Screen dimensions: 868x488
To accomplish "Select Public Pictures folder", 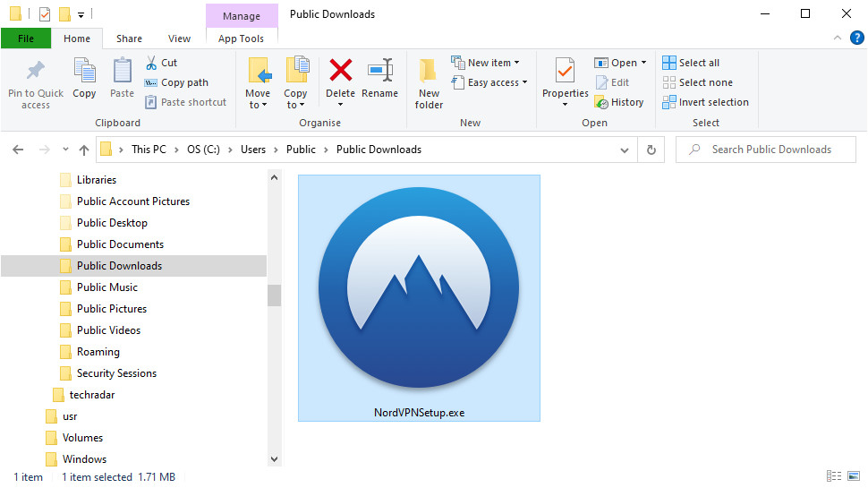I will click(112, 309).
